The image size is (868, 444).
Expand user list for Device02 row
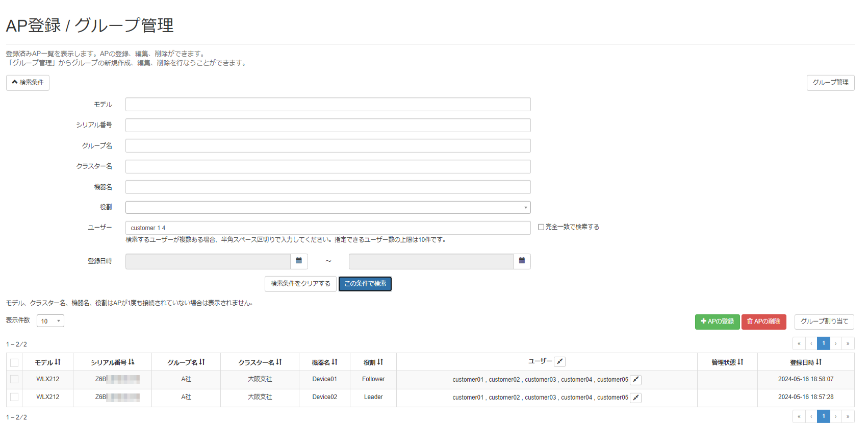(635, 398)
